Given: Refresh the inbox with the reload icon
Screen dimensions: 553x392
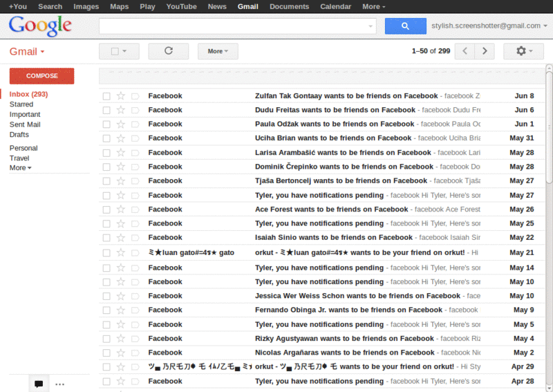Looking at the screenshot, I should [168, 51].
